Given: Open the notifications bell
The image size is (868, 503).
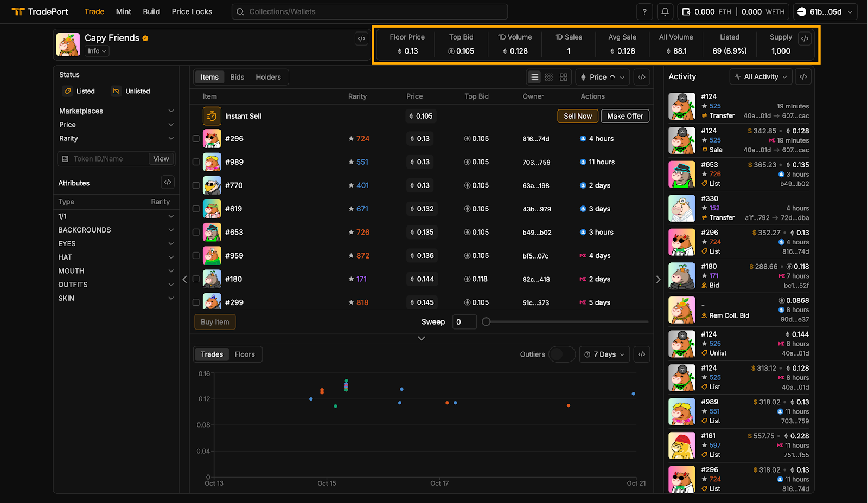Looking at the screenshot, I should point(665,11).
